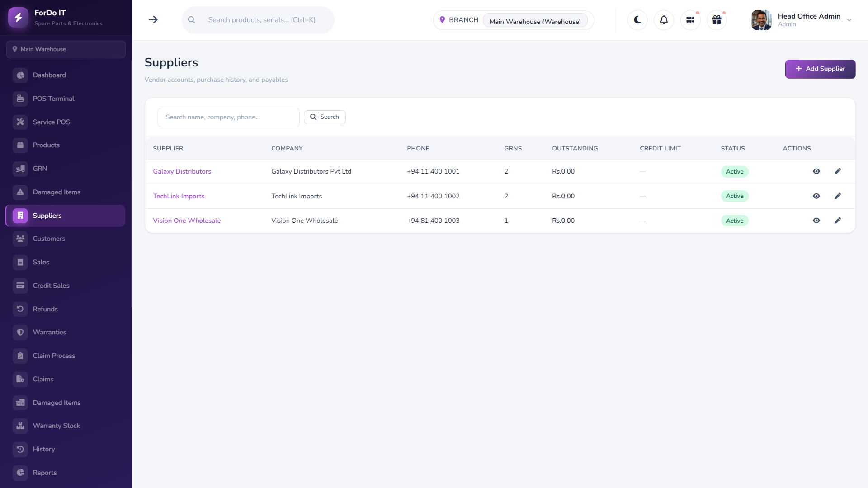Click the Add Supplier button
Image resolution: width=868 pixels, height=488 pixels.
[x=820, y=69]
